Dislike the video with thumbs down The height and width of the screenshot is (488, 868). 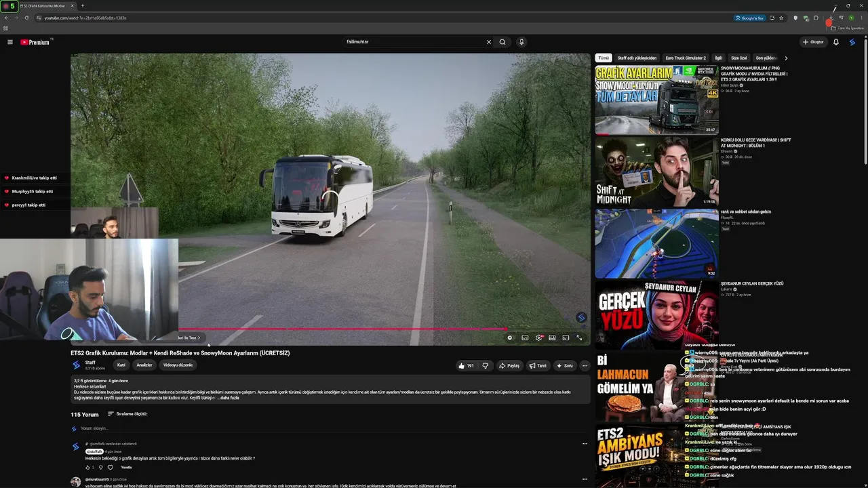pos(485,366)
